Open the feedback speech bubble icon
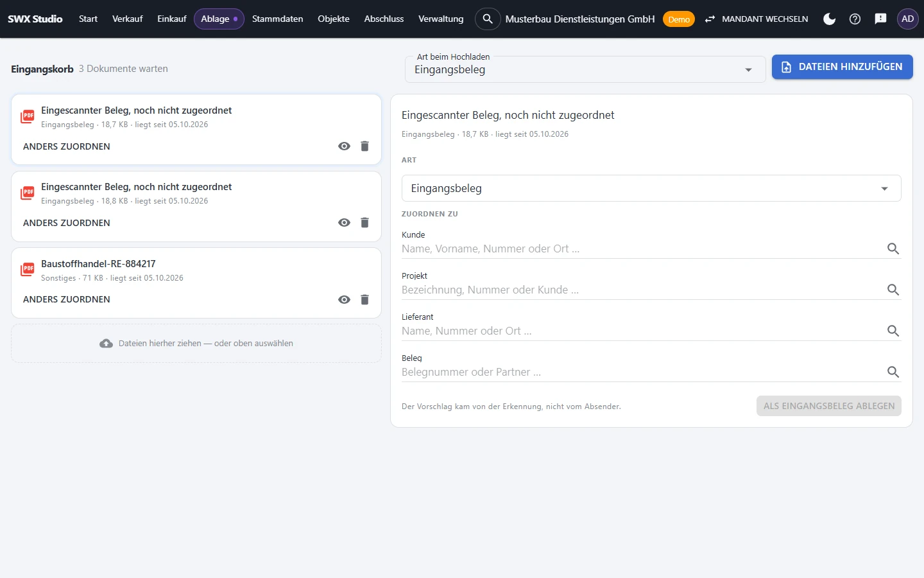The image size is (924, 578). [x=880, y=19]
